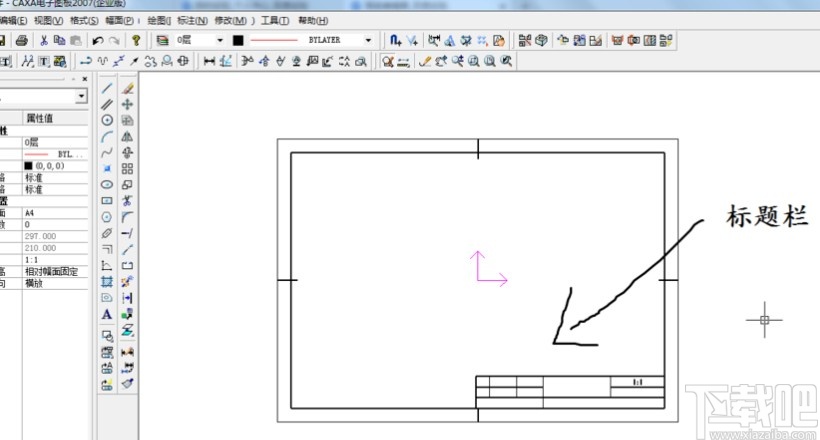Open the layer '0层' dropdown

pyautogui.click(x=220, y=40)
